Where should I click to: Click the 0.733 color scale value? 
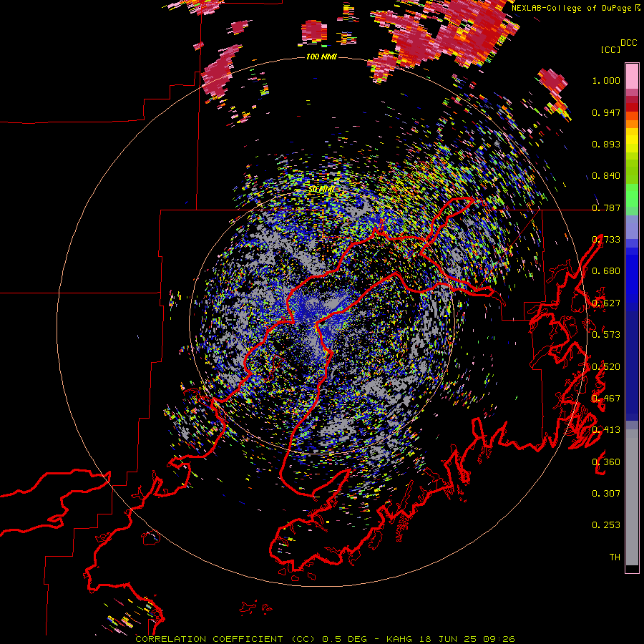[x=606, y=240]
